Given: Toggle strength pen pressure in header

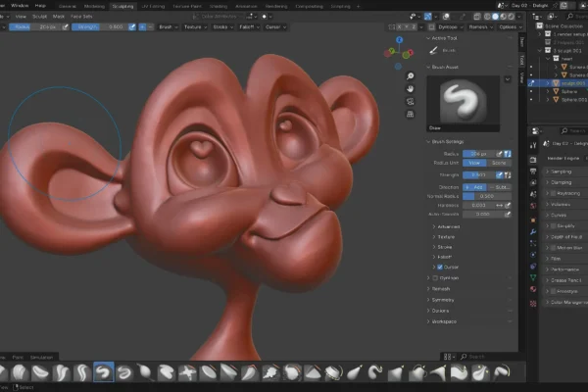Looking at the screenshot, I should [132, 27].
